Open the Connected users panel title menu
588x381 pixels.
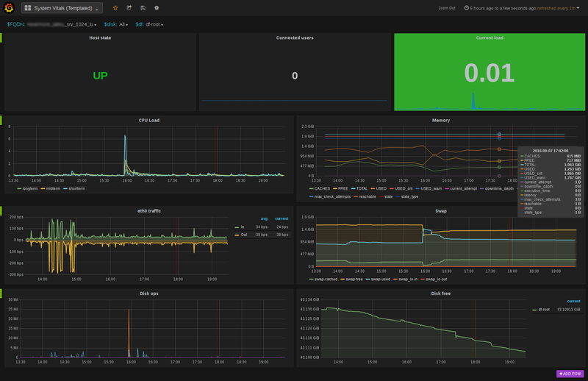coord(295,38)
